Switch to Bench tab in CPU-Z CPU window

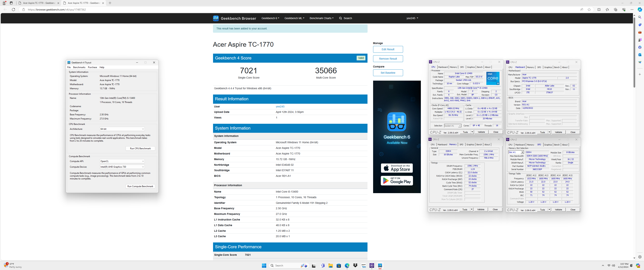(x=479, y=67)
